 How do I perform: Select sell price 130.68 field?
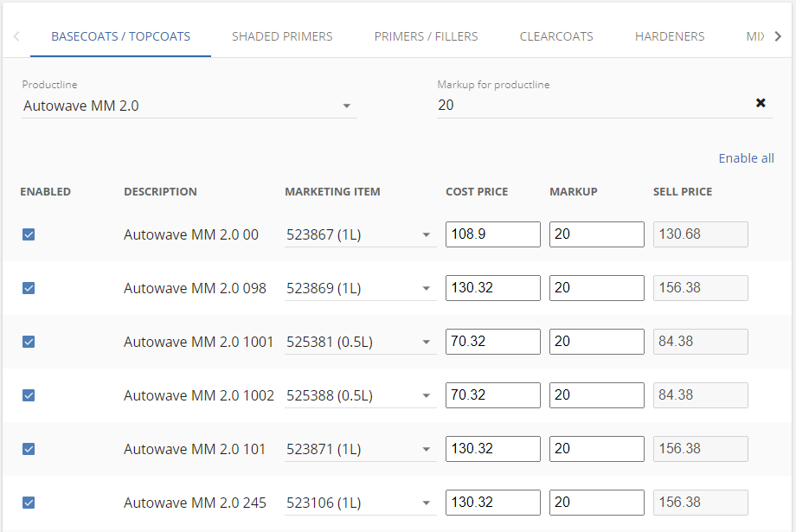coord(701,234)
